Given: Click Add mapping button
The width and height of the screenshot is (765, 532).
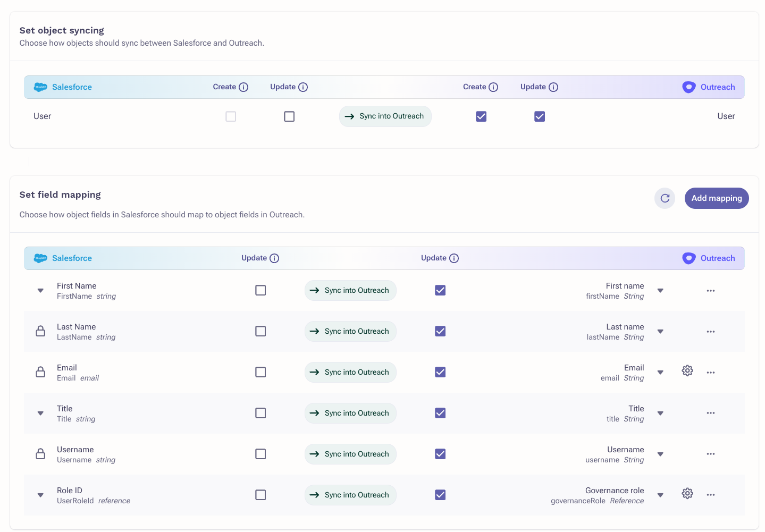Looking at the screenshot, I should [717, 198].
